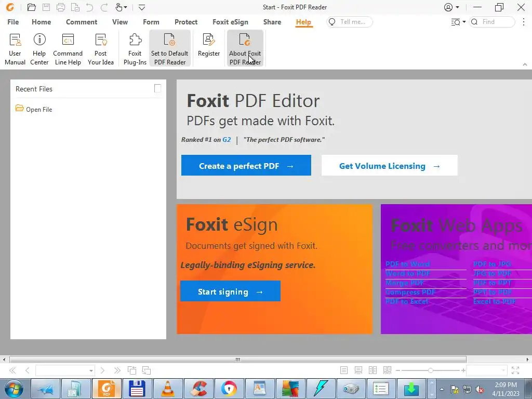Viewport: 532px width, 399px height.
Task: Click the Redo arrow icon
Action: click(104, 7)
